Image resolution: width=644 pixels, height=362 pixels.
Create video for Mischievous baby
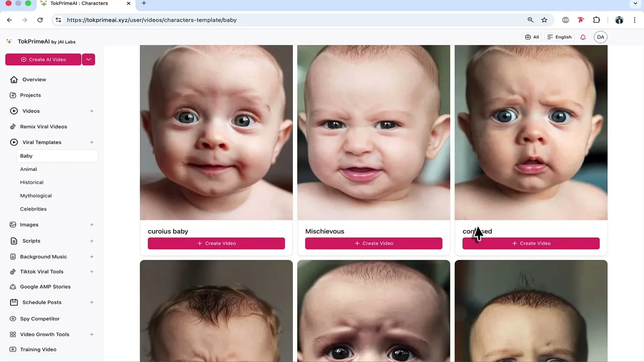(374, 243)
